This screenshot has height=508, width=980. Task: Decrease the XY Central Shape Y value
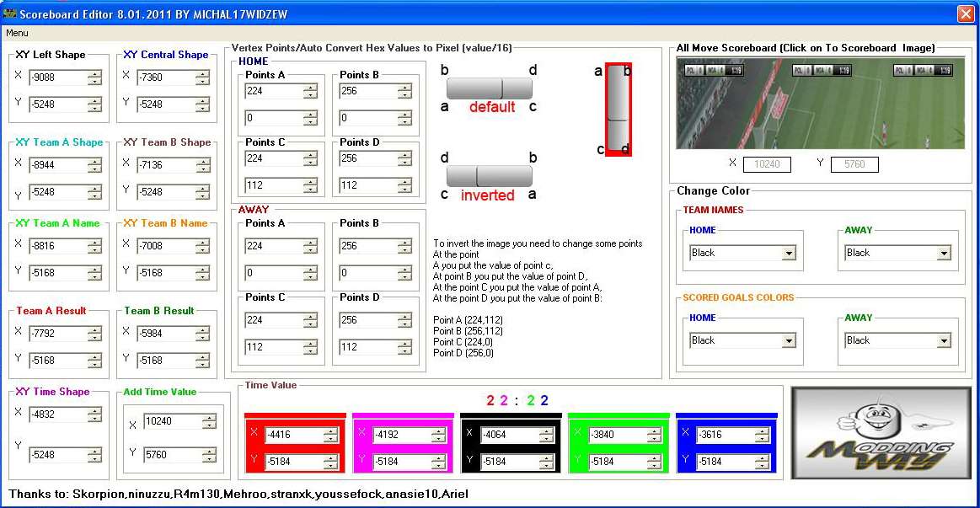pos(202,108)
